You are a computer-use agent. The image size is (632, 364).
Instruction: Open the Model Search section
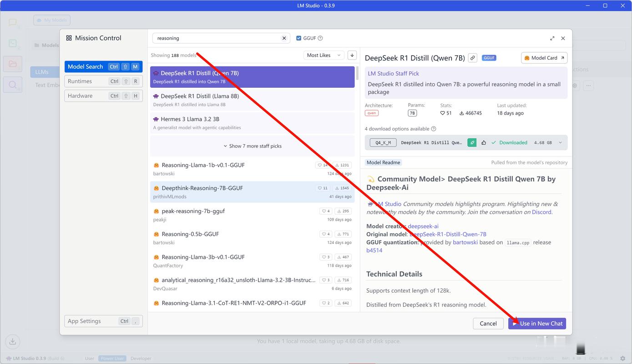103,66
